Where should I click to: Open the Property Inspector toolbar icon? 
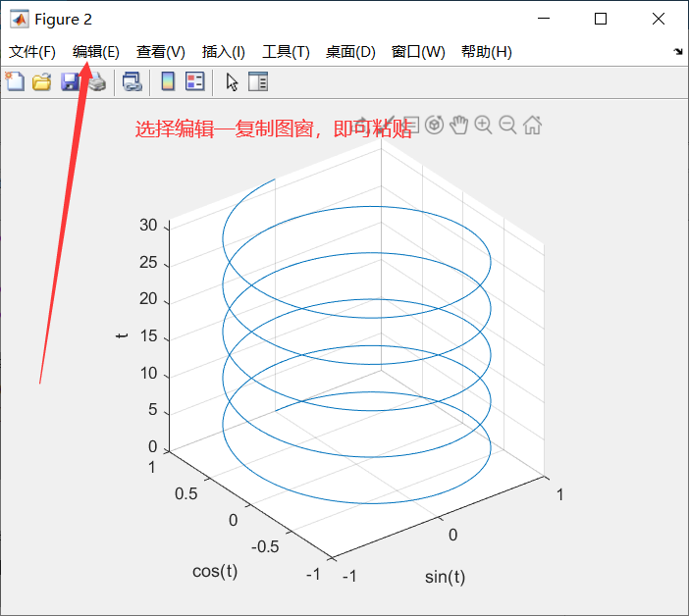point(258,81)
